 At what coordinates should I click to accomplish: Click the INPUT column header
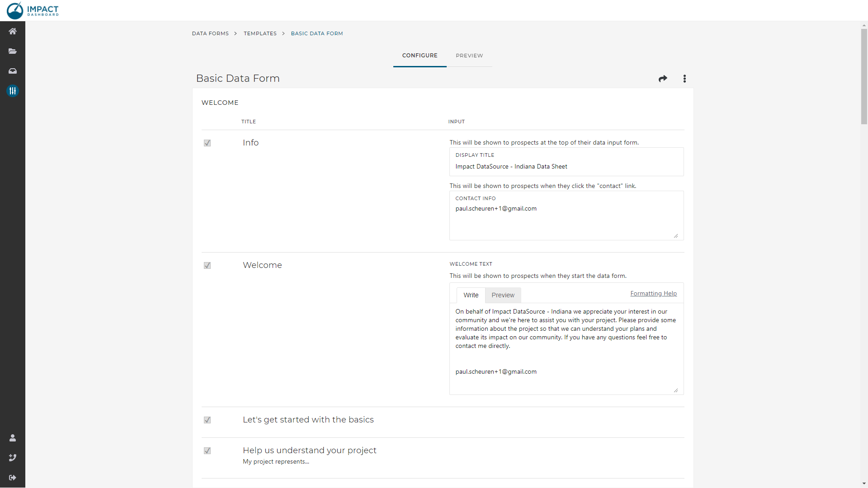tap(456, 122)
